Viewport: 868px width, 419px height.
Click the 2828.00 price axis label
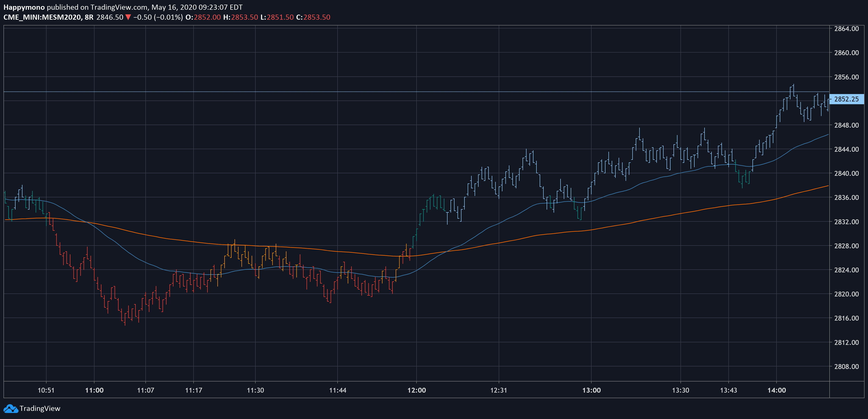(x=846, y=246)
